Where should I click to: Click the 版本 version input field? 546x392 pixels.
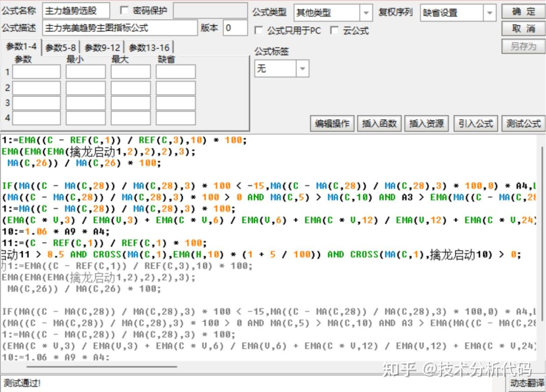[235, 28]
